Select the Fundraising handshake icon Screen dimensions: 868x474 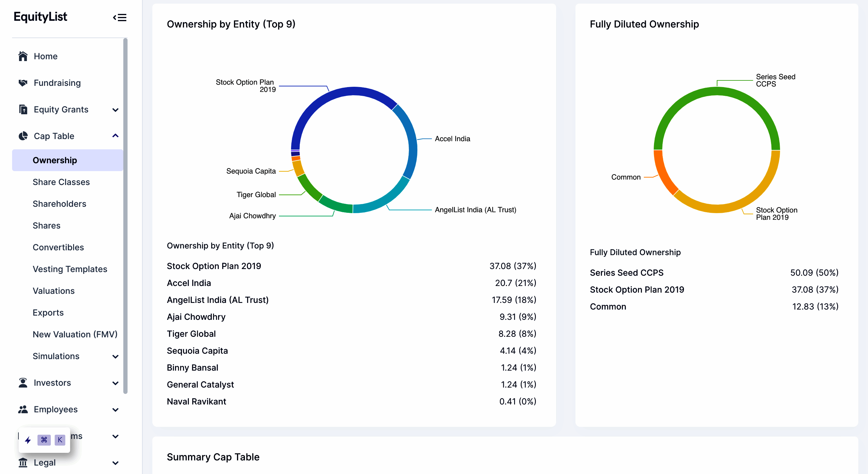23,83
